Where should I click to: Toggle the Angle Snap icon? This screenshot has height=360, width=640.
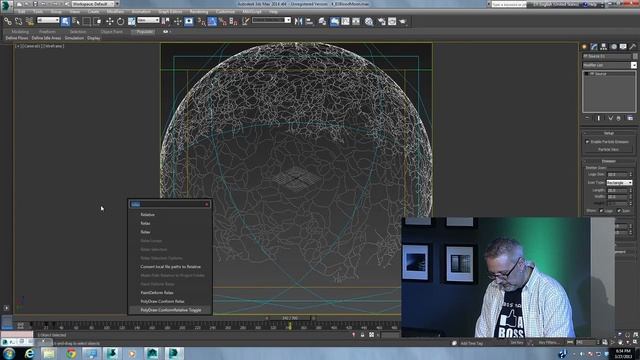tap(212, 22)
